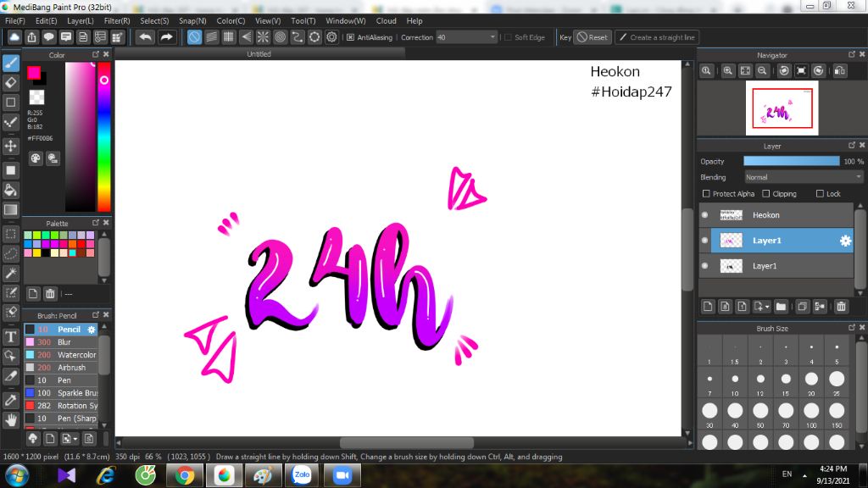The image size is (868, 488).
Task: Adjust the layer Opacity slider
Action: [791, 161]
